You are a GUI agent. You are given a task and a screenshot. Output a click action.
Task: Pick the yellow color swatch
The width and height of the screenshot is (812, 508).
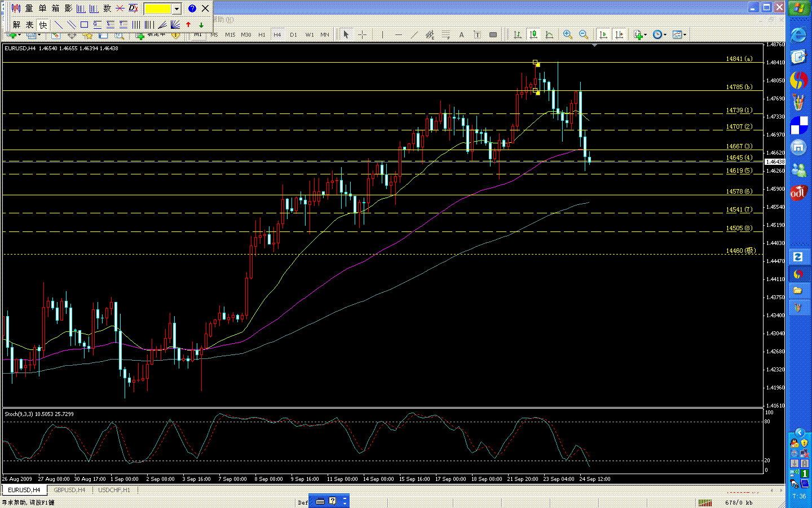(x=158, y=8)
